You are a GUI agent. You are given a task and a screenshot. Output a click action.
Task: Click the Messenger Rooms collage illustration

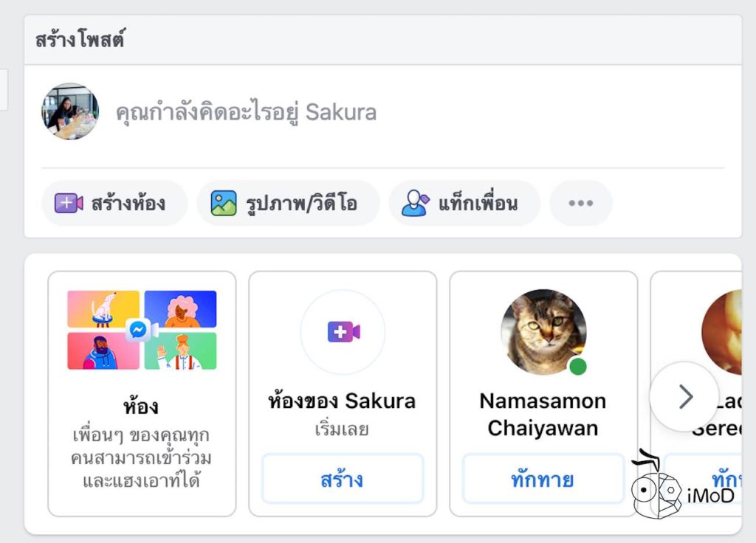[x=142, y=330]
